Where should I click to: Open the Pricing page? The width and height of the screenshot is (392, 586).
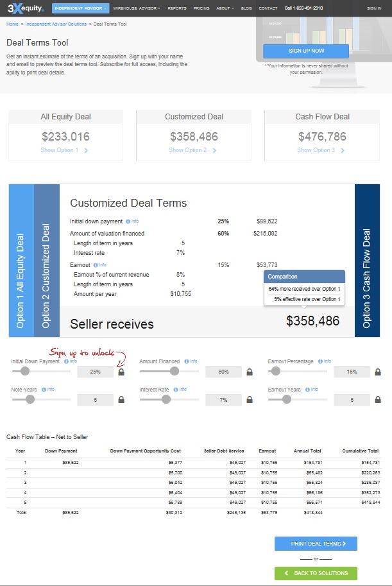click(201, 8)
